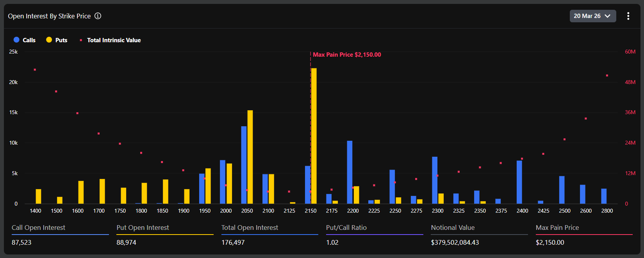Toggle the Calls series in the legend
The height and width of the screenshot is (258, 644).
click(29, 40)
